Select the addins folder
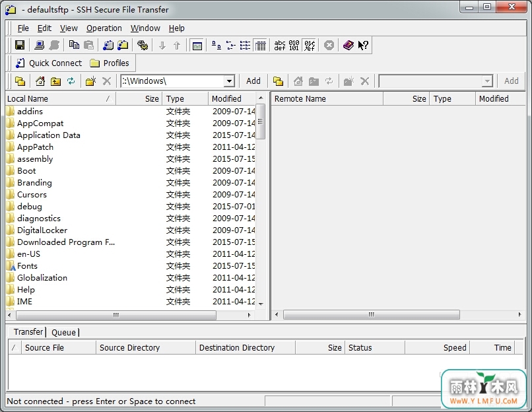This screenshot has width=532, height=412. click(30, 112)
